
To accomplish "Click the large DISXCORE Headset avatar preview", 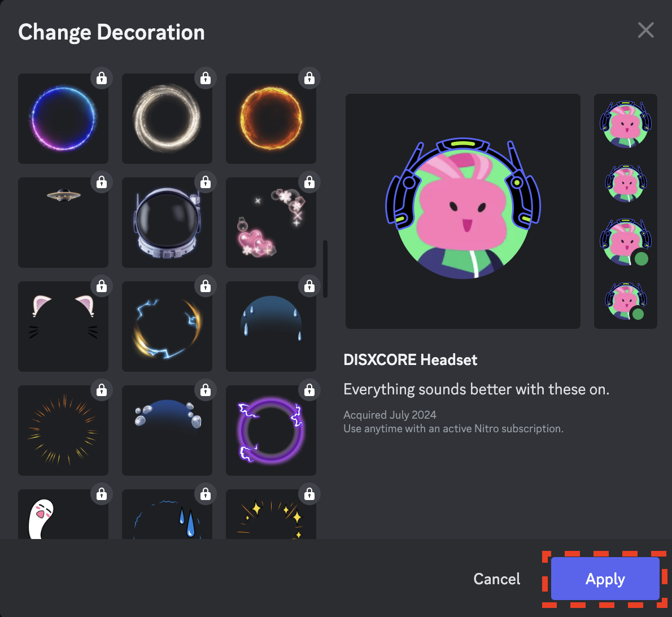I will (x=463, y=211).
